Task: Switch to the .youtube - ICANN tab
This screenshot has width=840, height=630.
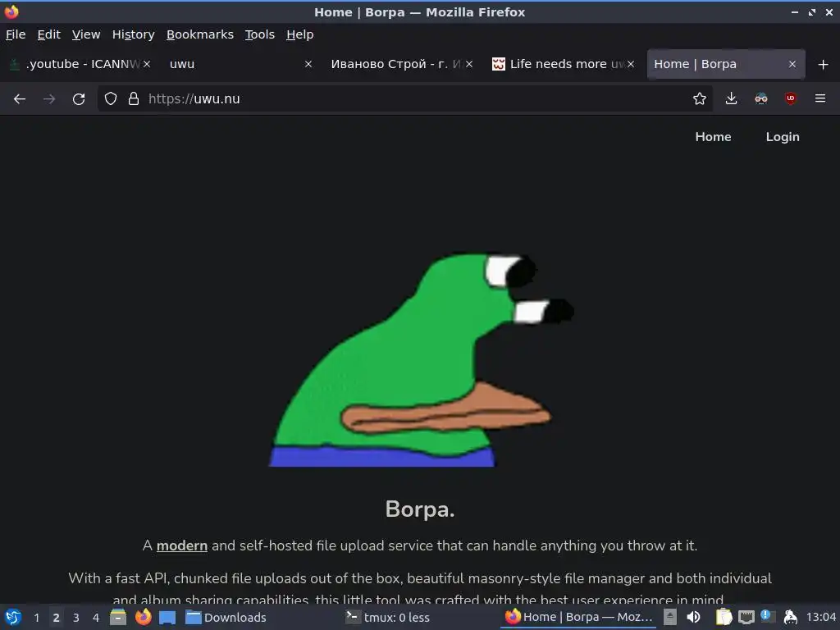Action: click(80, 64)
